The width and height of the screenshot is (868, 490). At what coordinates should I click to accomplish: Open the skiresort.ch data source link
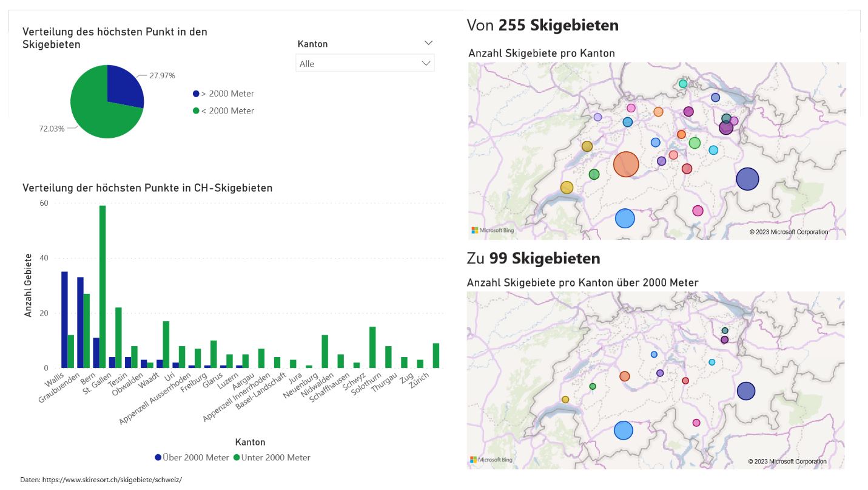click(101, 479)
